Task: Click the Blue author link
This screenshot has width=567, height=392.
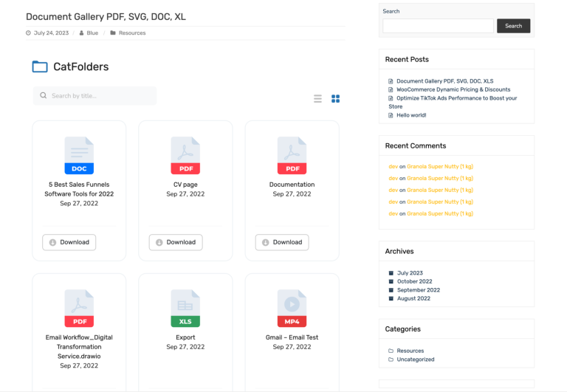Action: click(x=92, y=33)
